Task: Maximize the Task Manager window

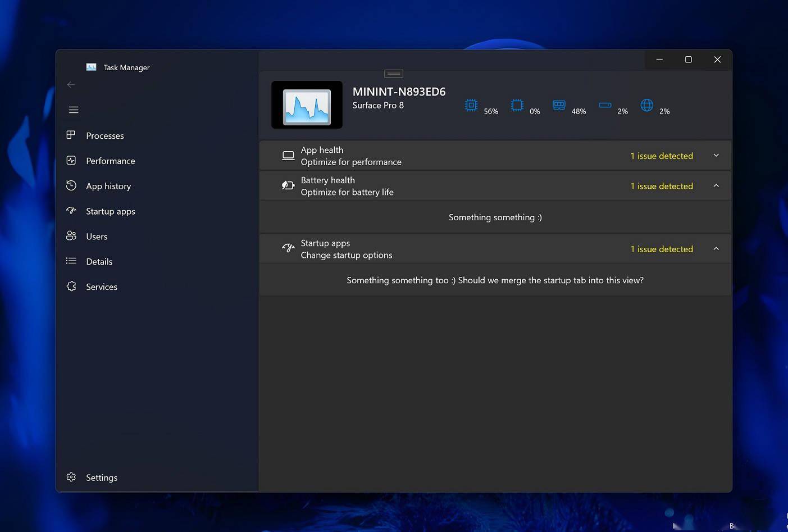Action: click(688, 60)
